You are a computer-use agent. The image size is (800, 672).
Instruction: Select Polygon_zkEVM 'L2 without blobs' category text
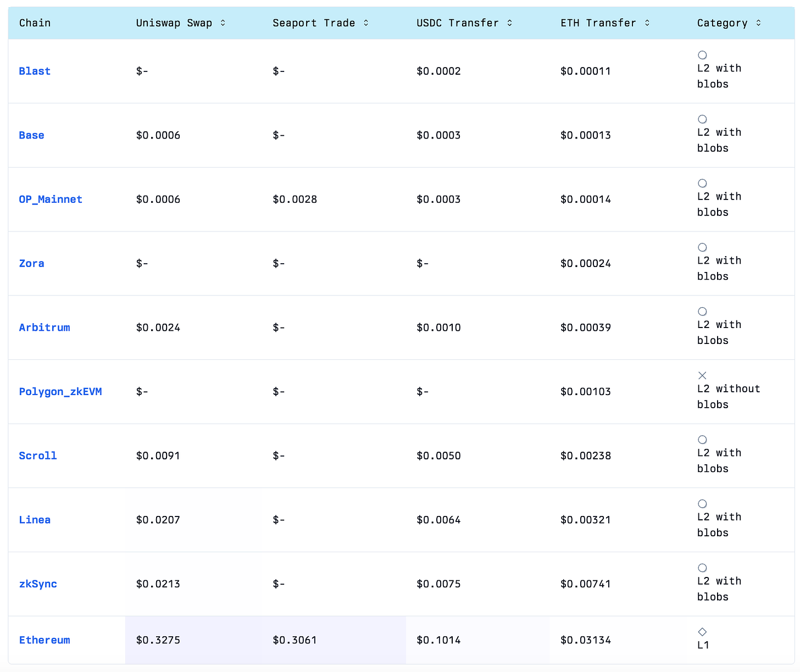tap(729, 397)
